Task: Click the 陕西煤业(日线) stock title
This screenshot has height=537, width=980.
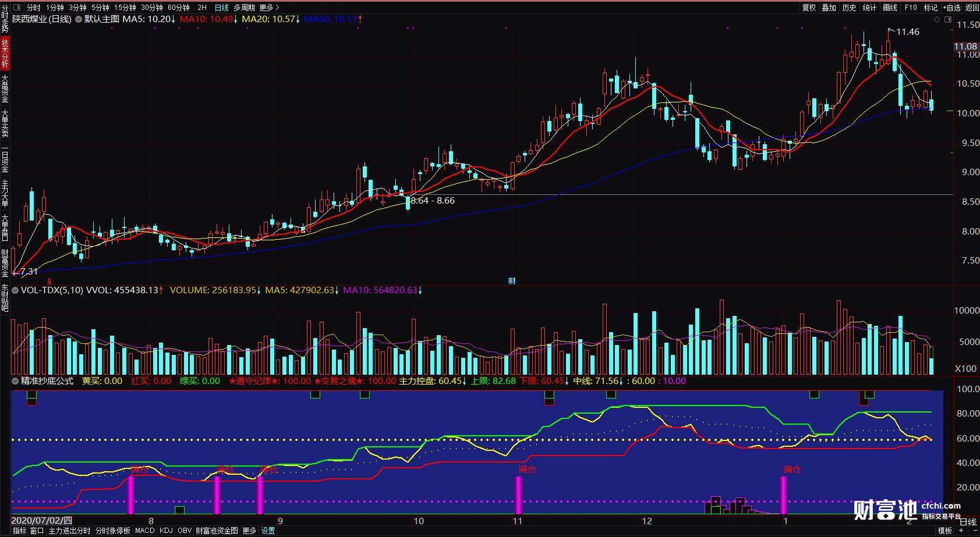Action: pos(42,19)
